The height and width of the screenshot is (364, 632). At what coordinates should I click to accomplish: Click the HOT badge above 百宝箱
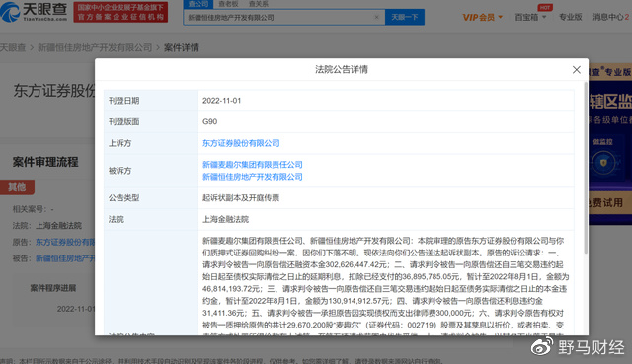point(545,7)
